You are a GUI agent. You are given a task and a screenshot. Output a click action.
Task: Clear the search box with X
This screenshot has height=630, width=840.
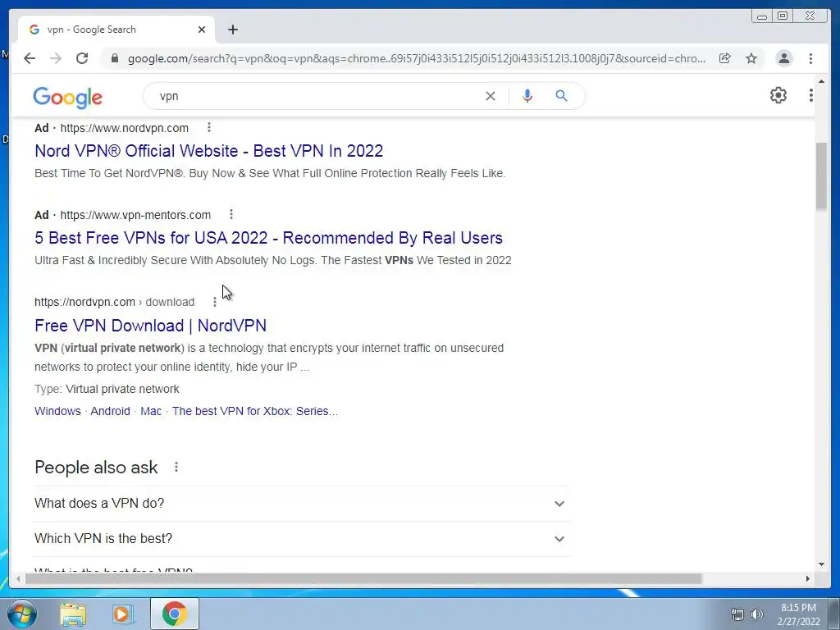click(x=491, y=96)
